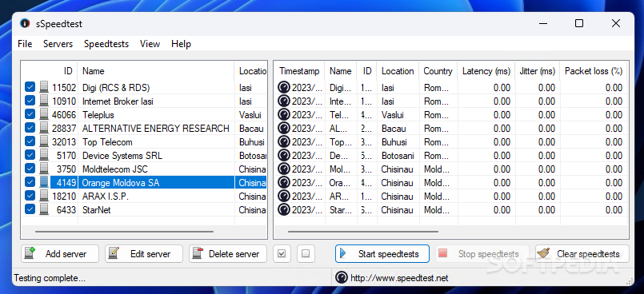Sort results by Packet loss (%) header
Image resolution: width=644 pixels, height=294 pixels.
[x=594, y=71]
